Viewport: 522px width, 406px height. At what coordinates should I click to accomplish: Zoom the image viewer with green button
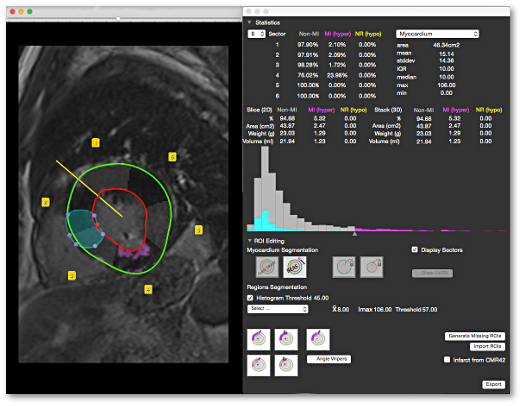coord(30,12)
